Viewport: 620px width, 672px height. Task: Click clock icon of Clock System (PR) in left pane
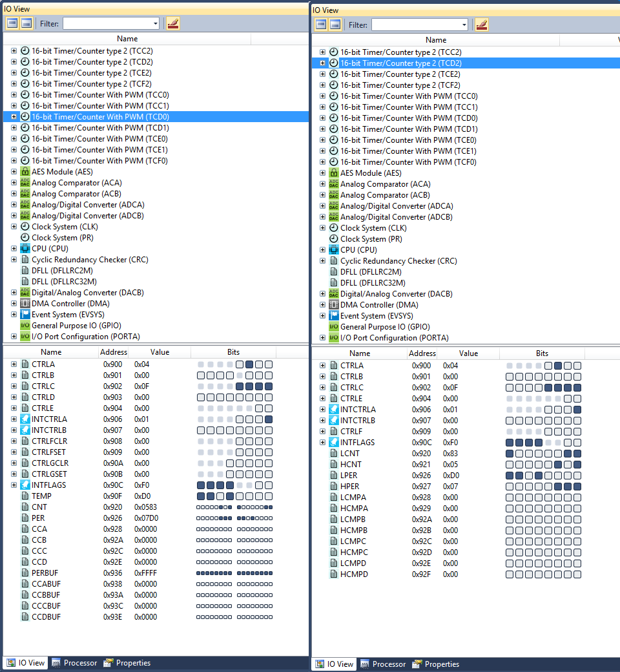pyautogui.click(x=25, y=237)
